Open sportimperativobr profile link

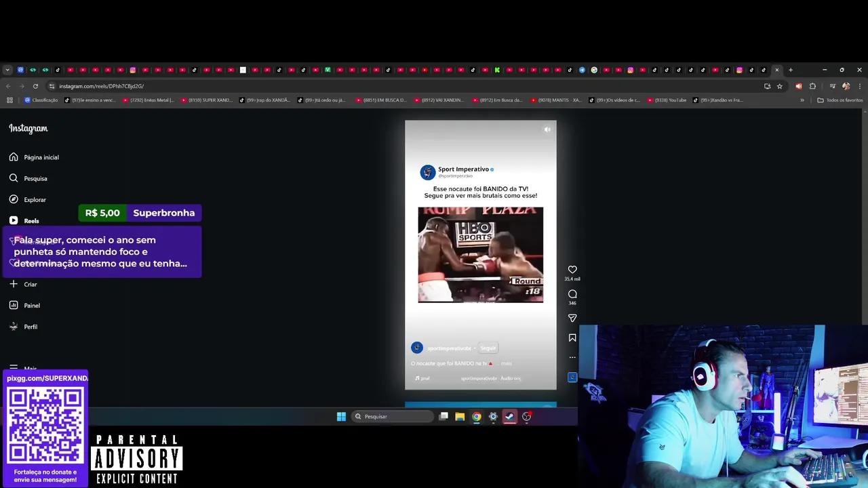tap(449, 348)
